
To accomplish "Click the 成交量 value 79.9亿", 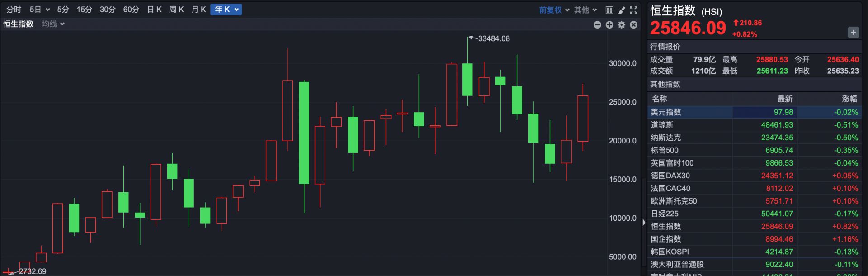I will click(704, 60).
